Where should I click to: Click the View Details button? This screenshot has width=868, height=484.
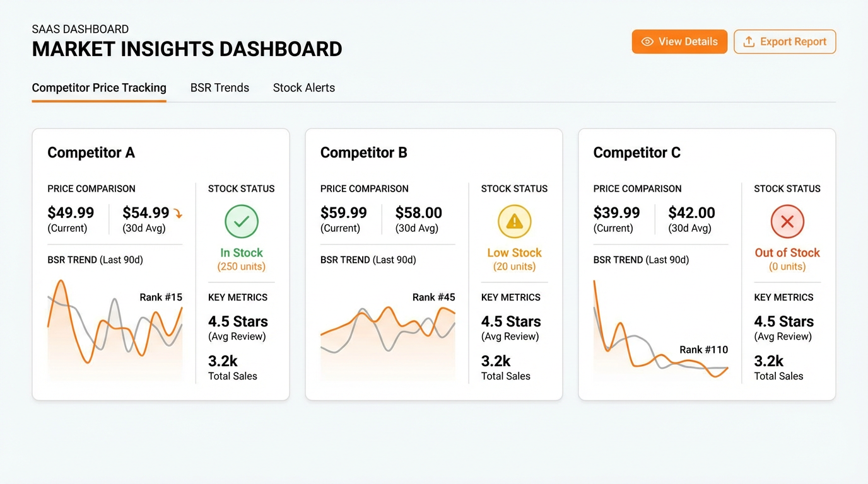(679, 42)
